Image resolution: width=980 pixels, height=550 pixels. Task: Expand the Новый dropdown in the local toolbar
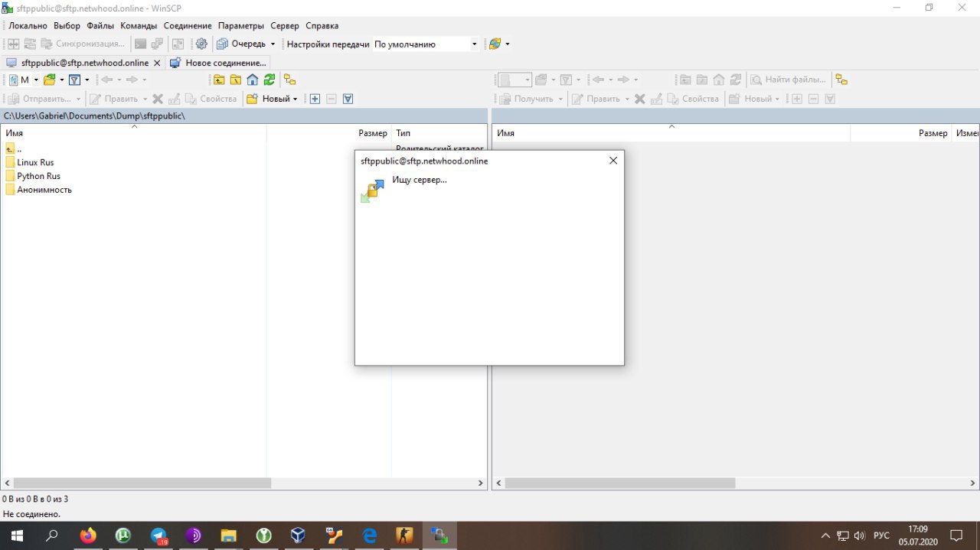click(x=296, y=99)
